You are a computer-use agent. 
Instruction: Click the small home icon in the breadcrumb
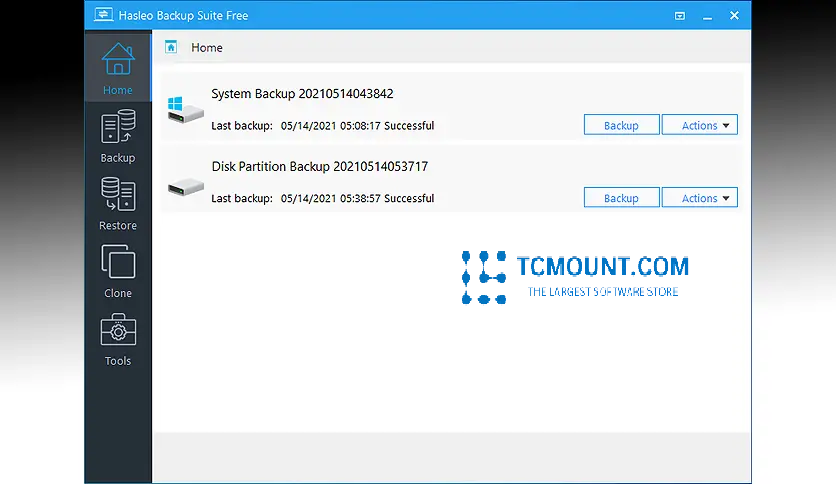coord(171,47)
